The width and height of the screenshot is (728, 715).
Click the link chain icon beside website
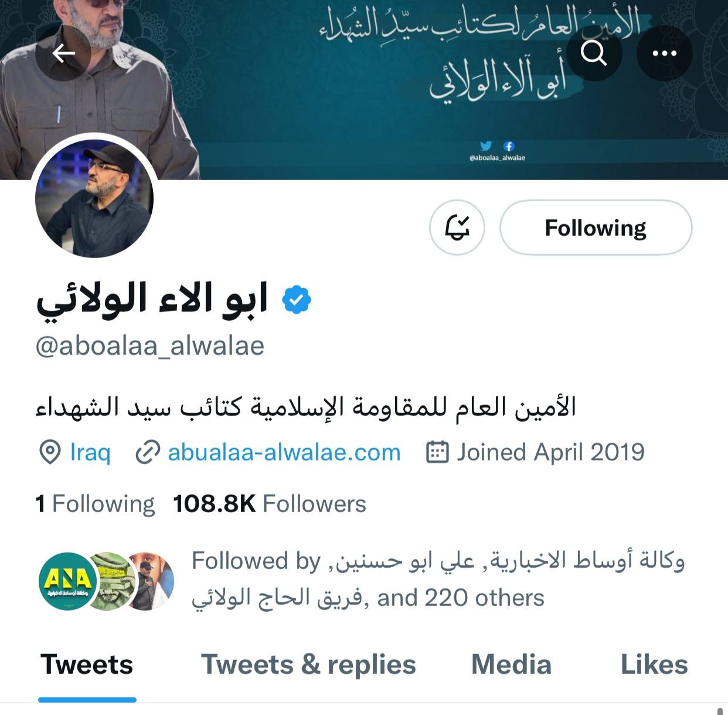(148, 453)
